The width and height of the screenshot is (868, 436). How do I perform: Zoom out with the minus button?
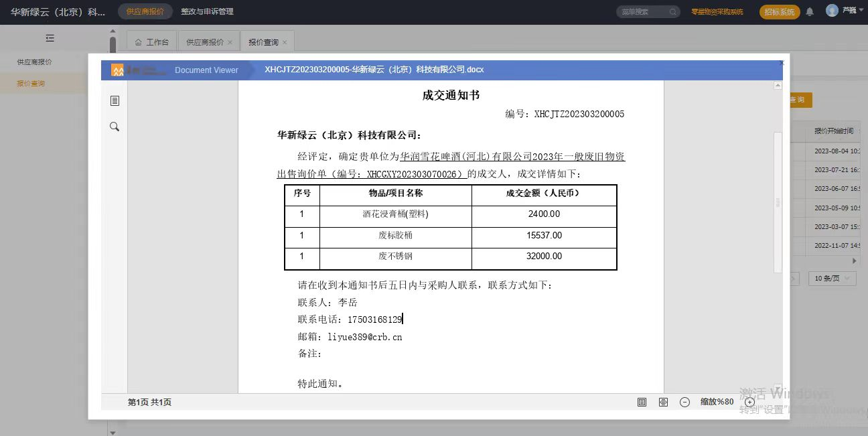[684, 402]
